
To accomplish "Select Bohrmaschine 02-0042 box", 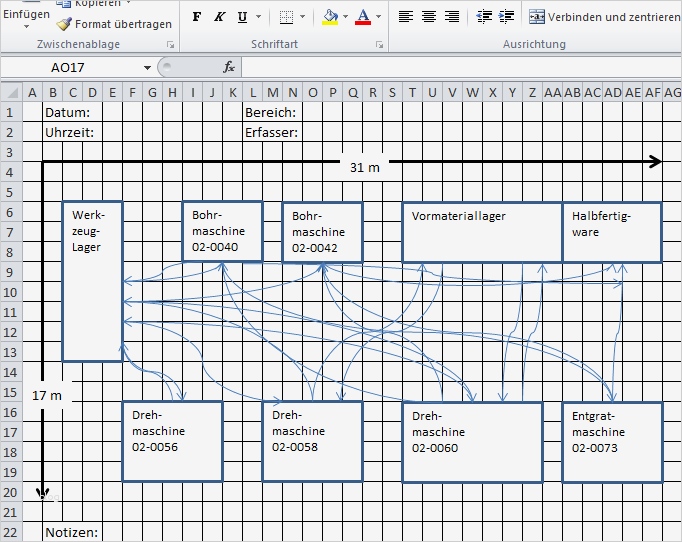I will 322,232.
